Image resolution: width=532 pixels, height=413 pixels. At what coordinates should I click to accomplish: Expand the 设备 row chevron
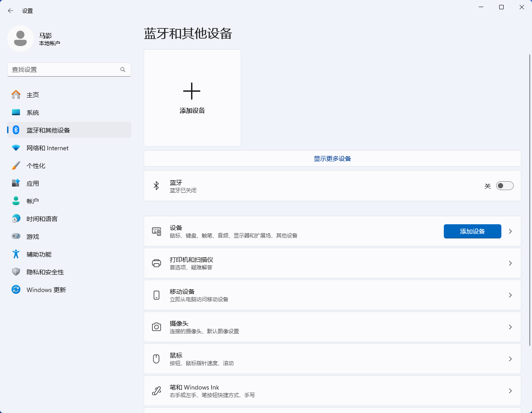click(x=510, y=231)
